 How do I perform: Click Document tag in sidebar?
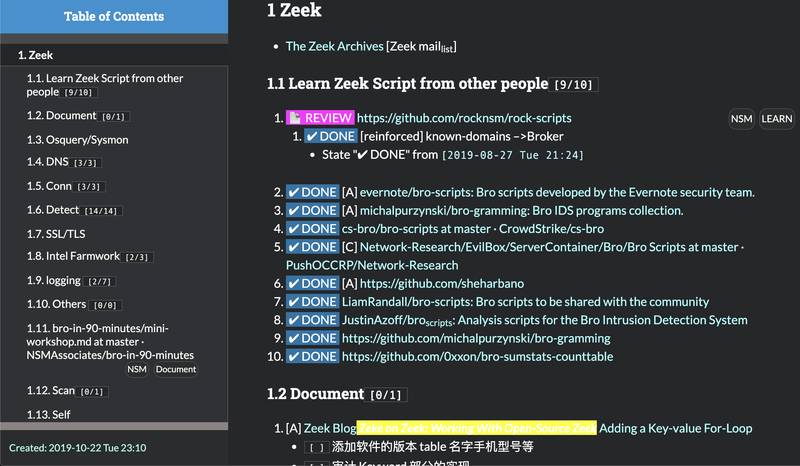point(176,369)
